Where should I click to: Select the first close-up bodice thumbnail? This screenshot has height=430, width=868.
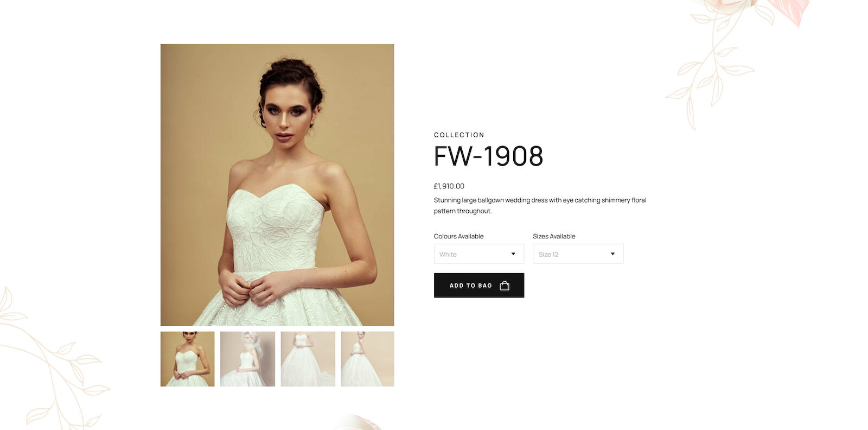pyautogui.click(x=187, y=359)
